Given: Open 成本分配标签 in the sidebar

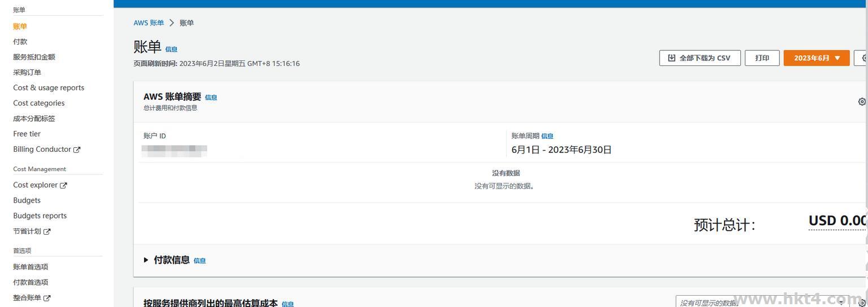Looking at the screenshot, I should coord(34,119).
